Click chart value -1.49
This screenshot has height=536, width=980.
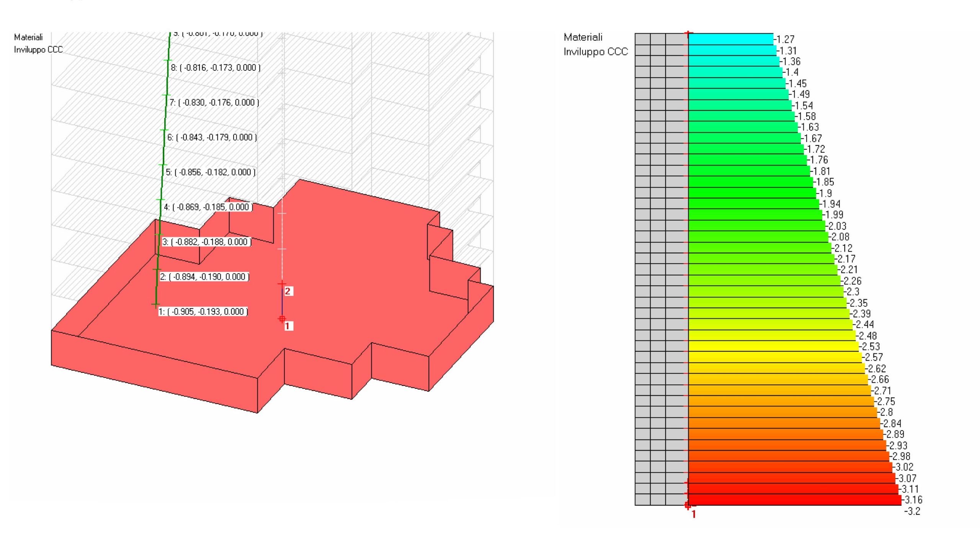799,94
